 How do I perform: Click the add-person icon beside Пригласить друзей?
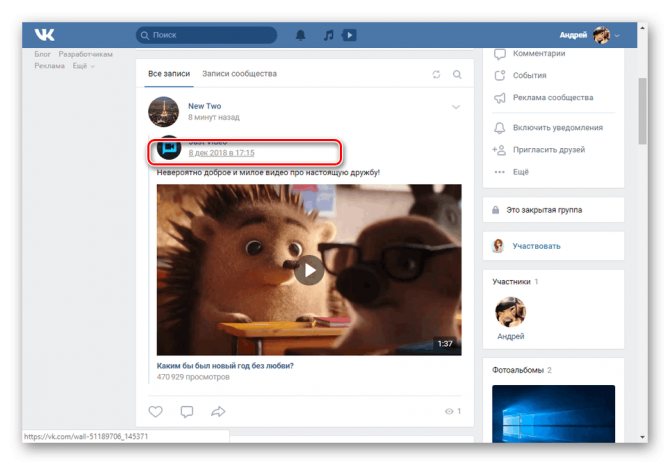[x=499, y=150]
